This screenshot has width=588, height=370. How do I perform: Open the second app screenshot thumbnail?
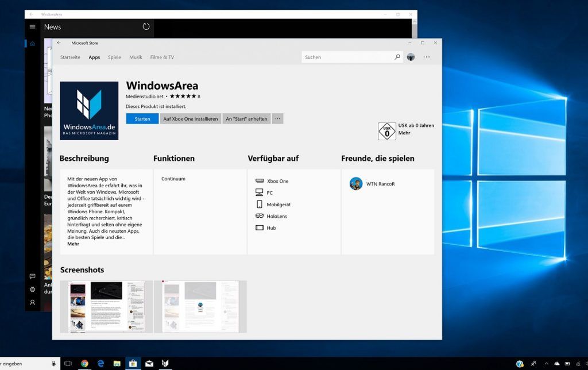(x=200, y=307)
